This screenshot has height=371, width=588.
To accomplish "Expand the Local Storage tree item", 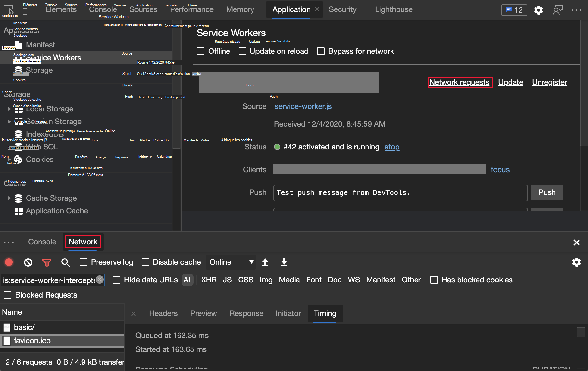I will pyautogui.click(x=9, y=109).
